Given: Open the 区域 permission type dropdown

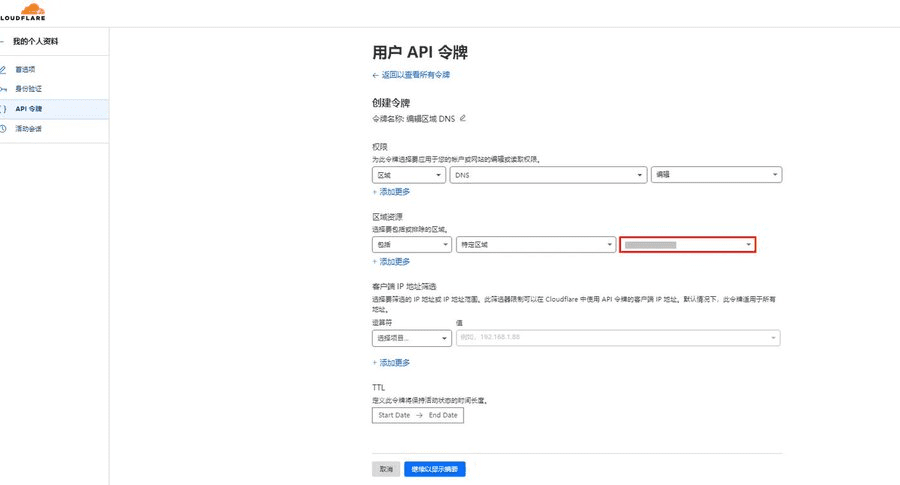Looking at the screenshot, I should (x=408, y=175).
